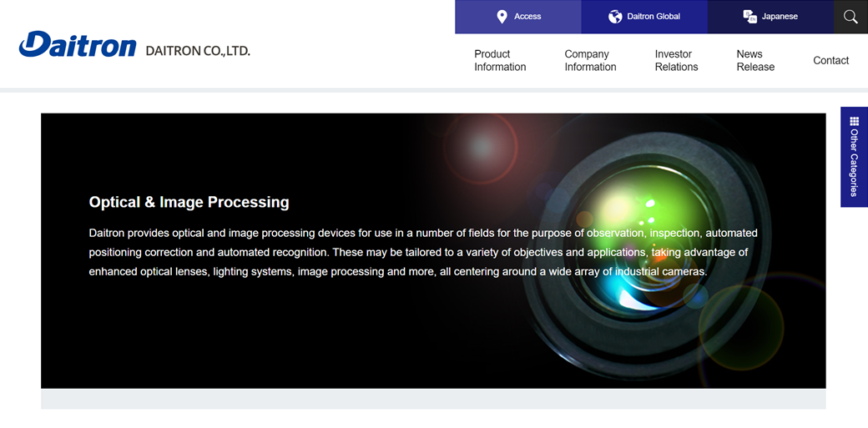The height and width of the screenshot is (428, 868).
Task: Click the Access location pin icon
Action: (x=502, y=17)
